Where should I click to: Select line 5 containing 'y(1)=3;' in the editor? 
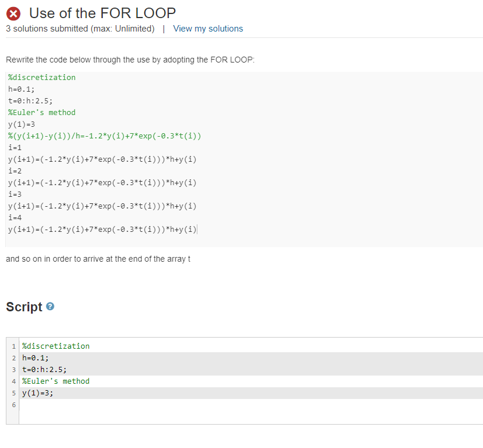[38, 393]
